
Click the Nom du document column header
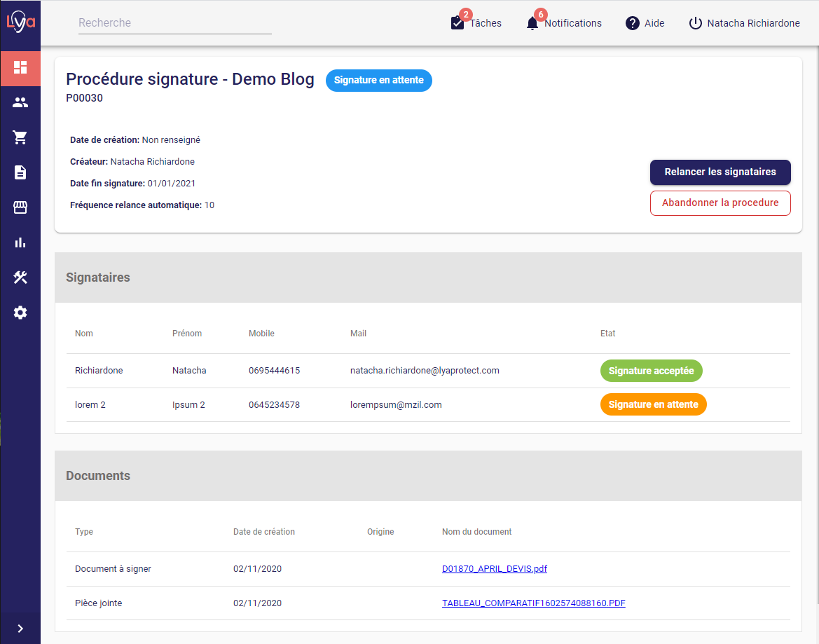click(x=477, y=532)
